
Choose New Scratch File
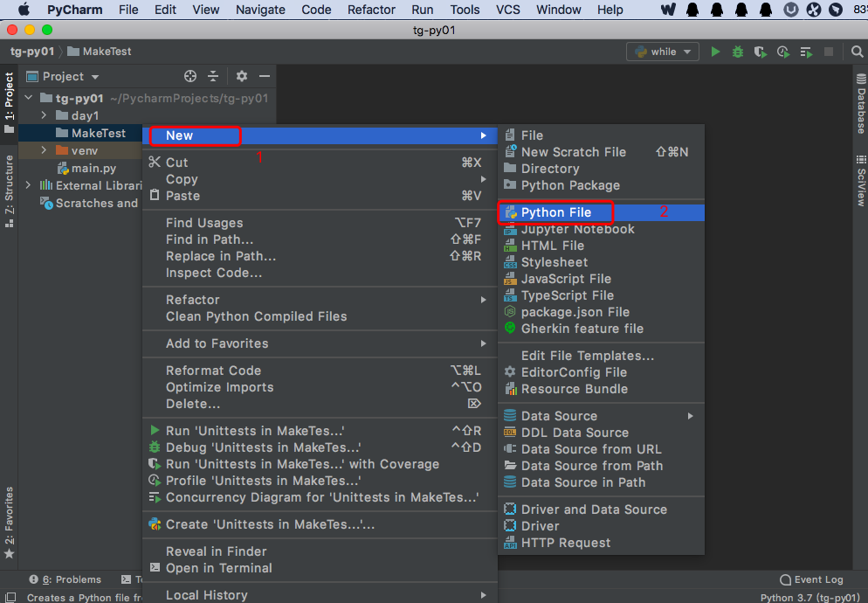click(601, 152)
